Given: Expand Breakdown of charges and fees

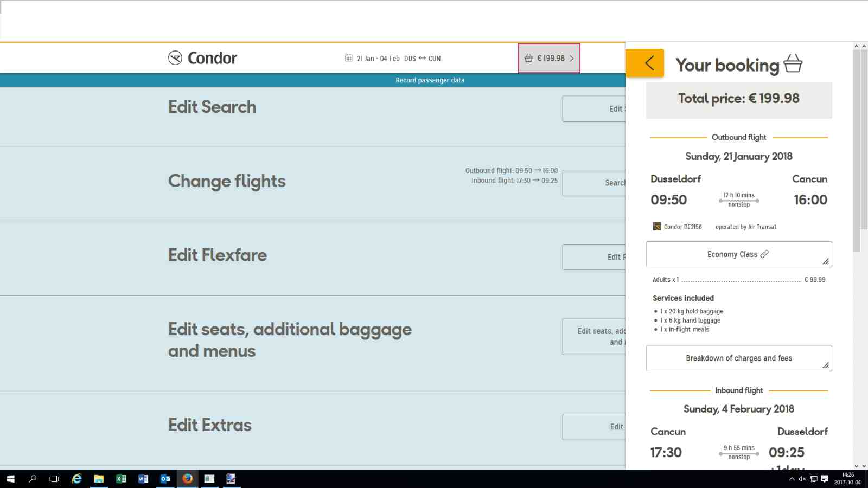Looking at the screenshot, I should click(x=739, y=358).
